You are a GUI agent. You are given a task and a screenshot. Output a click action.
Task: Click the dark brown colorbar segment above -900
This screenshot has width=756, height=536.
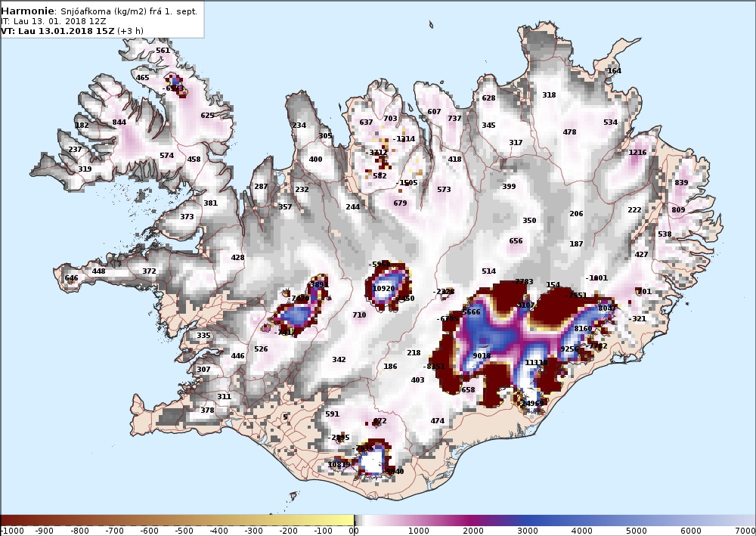pos(45,521)
